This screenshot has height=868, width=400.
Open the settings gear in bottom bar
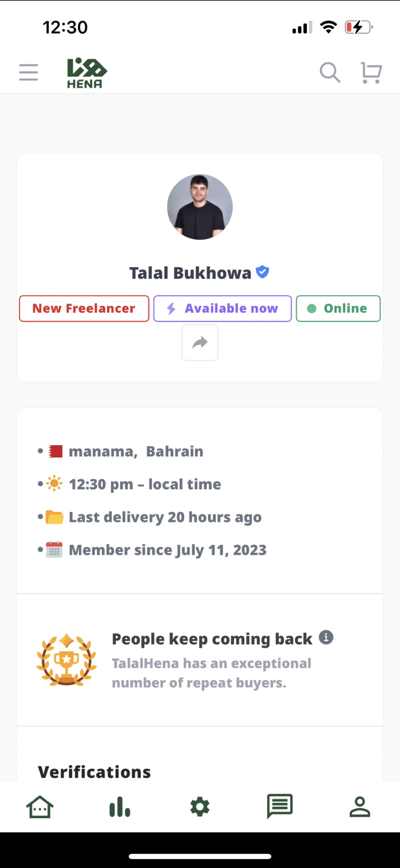point(200,807)
